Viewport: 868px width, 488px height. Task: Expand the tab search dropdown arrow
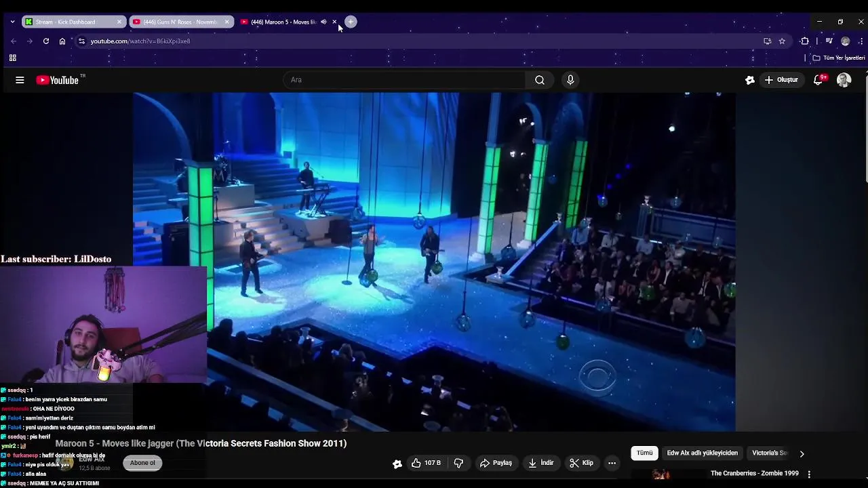[x=12, y=22]
